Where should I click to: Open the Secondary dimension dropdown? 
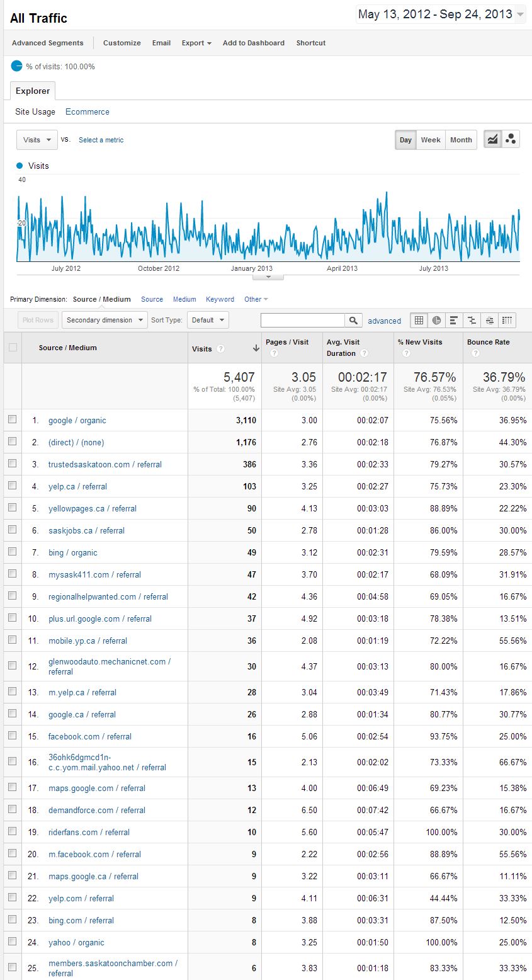pyautogui.click(x=105, y=320)
